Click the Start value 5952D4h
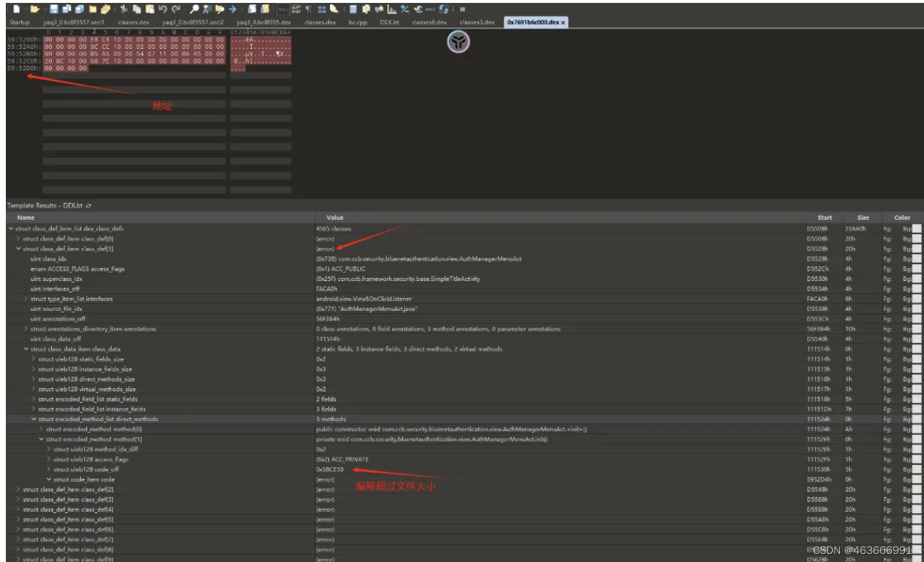This screenshot has height=562, width=924. pyautogui.click(x=818, y=480)
